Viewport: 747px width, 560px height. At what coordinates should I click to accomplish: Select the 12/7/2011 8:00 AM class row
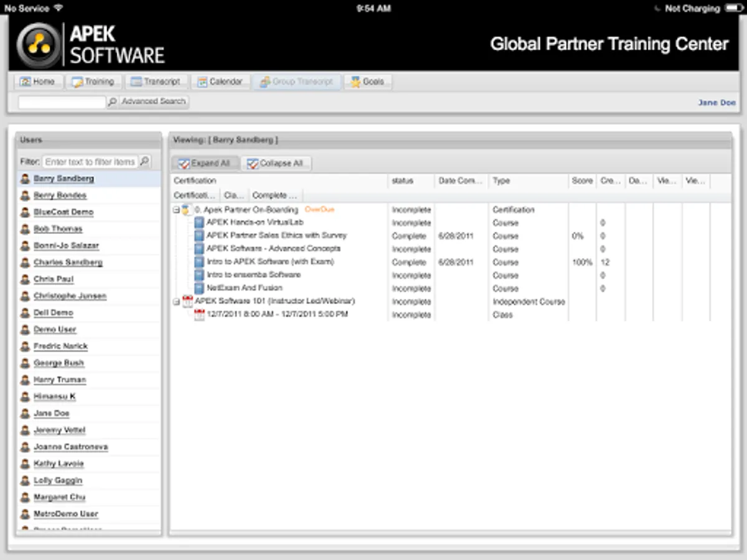point(442,315)
